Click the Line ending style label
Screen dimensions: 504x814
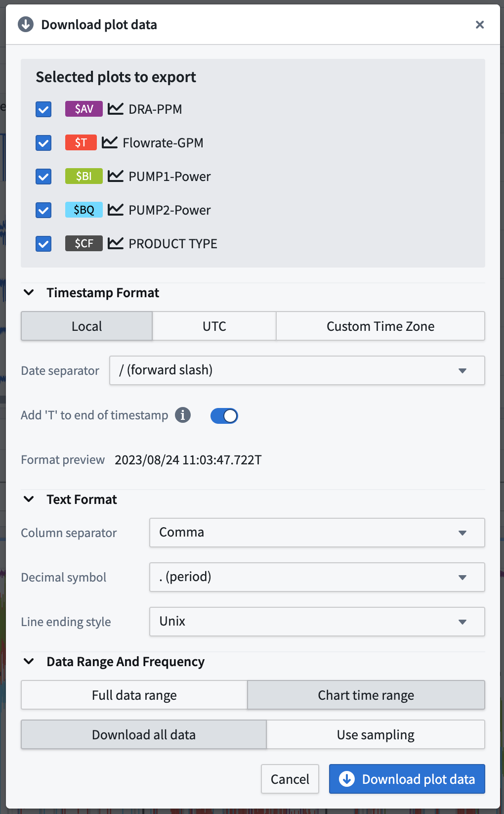(66, 622)
